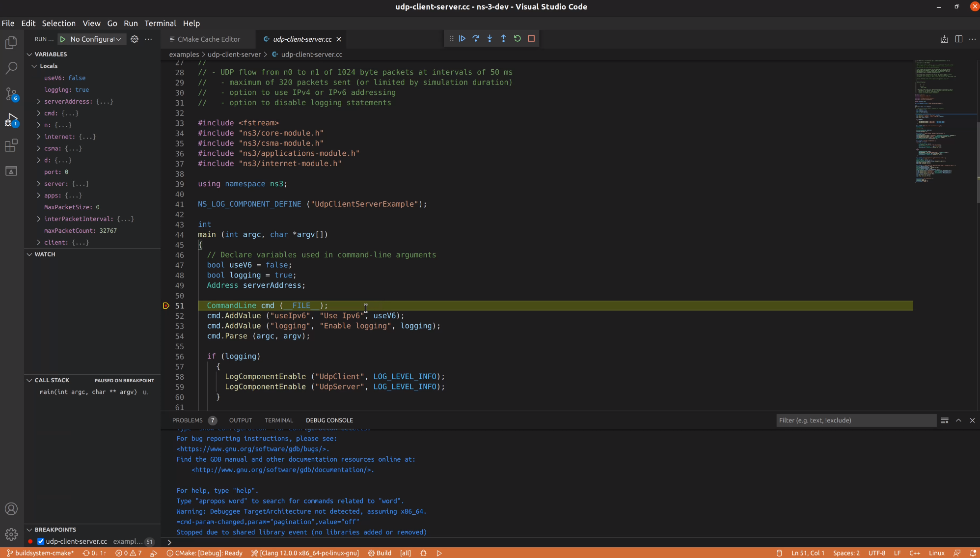Open the Source Control view in the activity bar
980x558 pixels.
(11, 93)
